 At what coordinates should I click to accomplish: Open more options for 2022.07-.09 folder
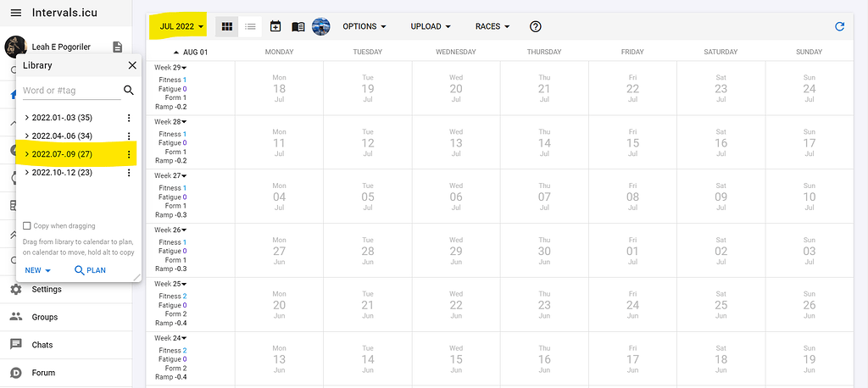129,154
